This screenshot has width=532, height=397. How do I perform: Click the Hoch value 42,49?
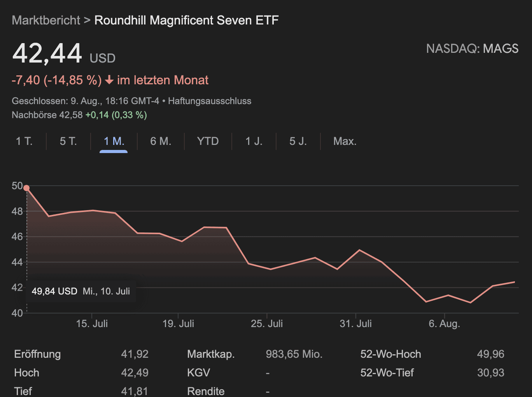tap(135, 373)
